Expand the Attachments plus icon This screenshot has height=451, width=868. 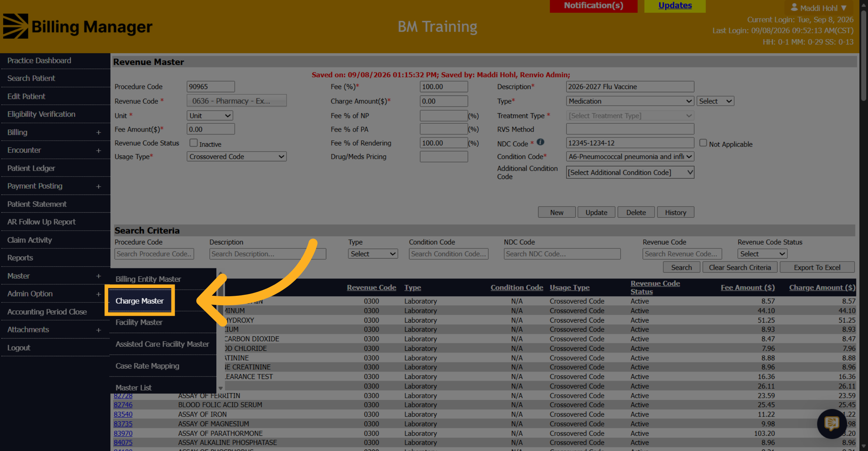(x=98, y=330)
